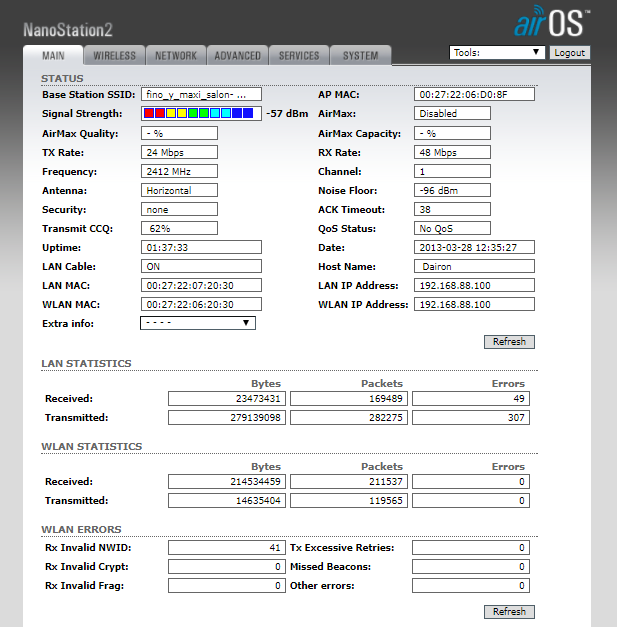The width and height of the screenshot is (617, 627).
Task: Open the MAIN tab
Action: pos(53,55)
